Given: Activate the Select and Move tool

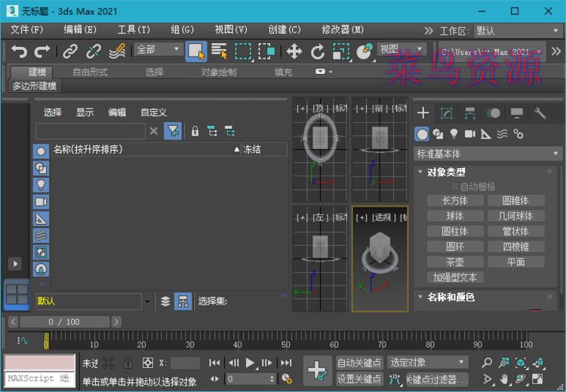Looking at the screenshot, I should (294, 51).
